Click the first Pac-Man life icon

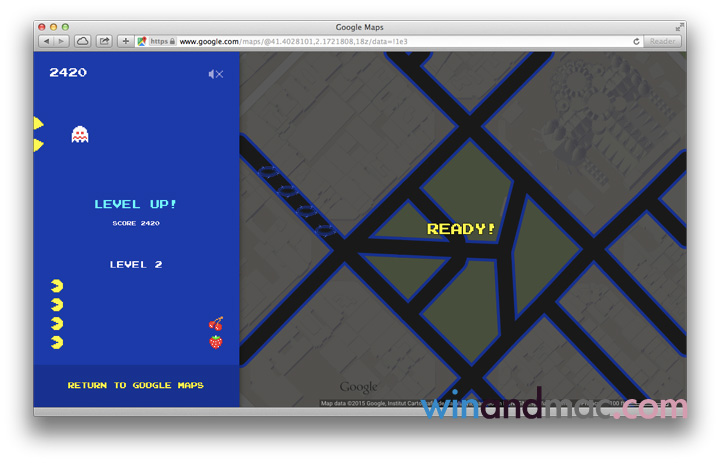point(57,286)
